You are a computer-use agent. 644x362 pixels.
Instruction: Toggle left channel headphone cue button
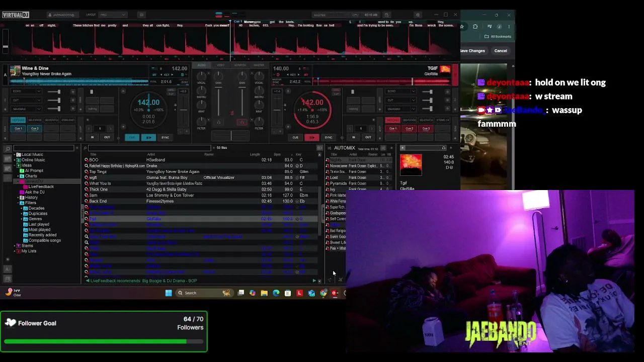point(218,122)
